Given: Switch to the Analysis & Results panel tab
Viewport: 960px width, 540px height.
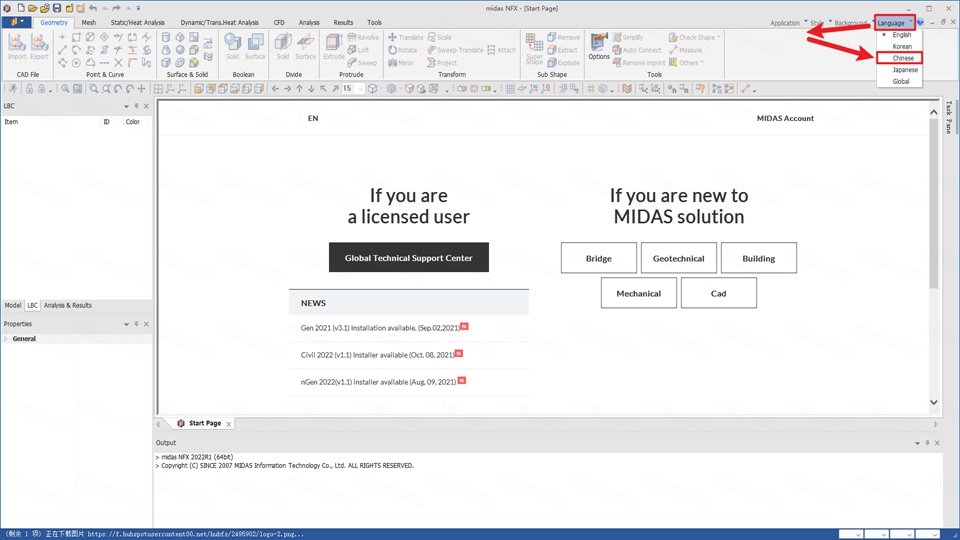Looking at the screenshot, I should tap(67, 306).
